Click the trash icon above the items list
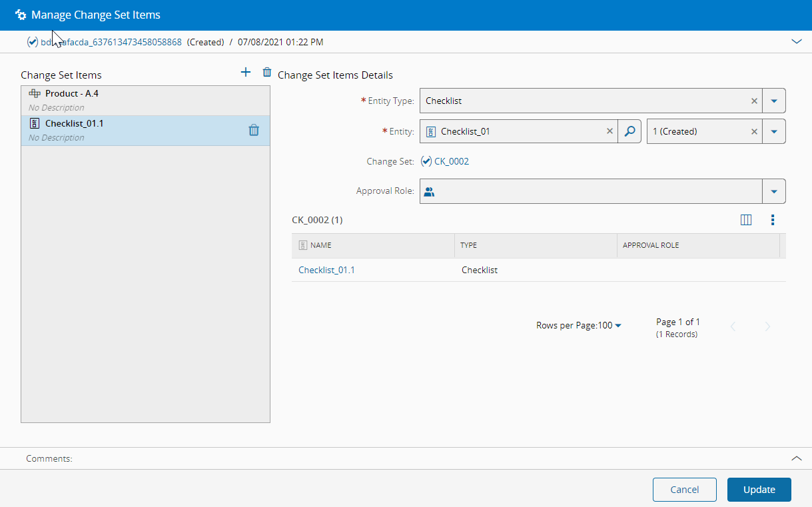 (x=267, y=73)
